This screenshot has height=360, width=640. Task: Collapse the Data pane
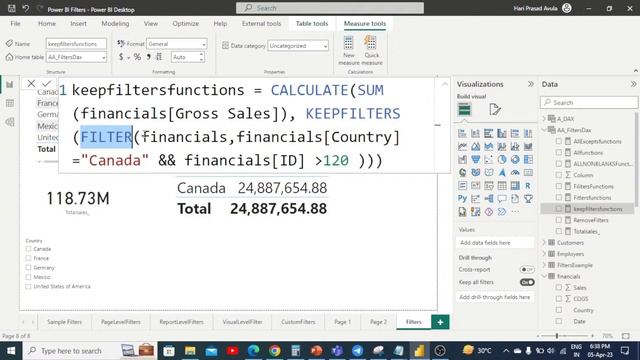(x=633, y=84)
